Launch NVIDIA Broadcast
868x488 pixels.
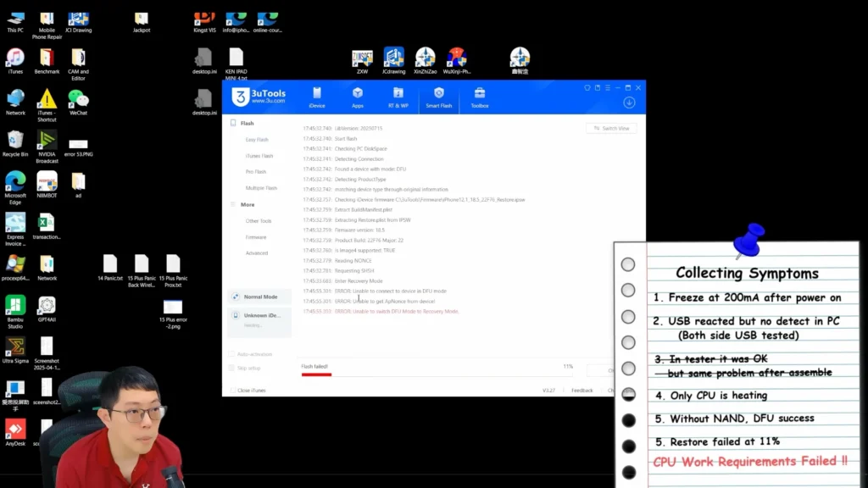point(47,147)
